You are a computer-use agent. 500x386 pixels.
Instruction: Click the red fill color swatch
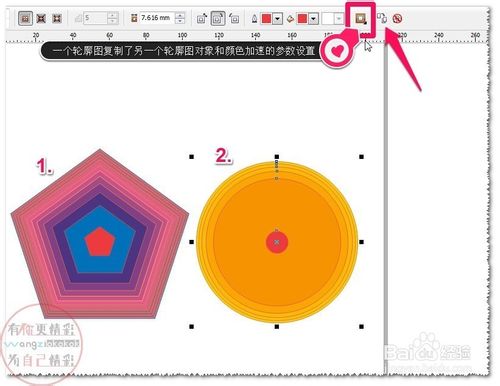[302, 19]
